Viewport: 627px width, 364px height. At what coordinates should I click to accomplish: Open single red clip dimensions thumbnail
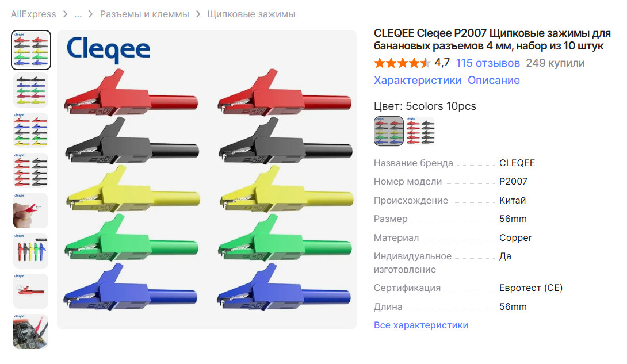tap(31, 292)
